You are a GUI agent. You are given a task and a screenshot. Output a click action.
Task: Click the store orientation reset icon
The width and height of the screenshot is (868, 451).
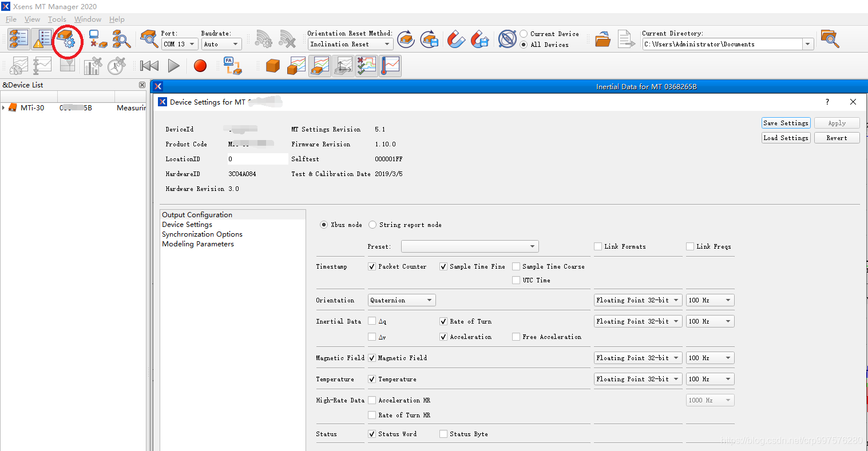tap(430, 39)
